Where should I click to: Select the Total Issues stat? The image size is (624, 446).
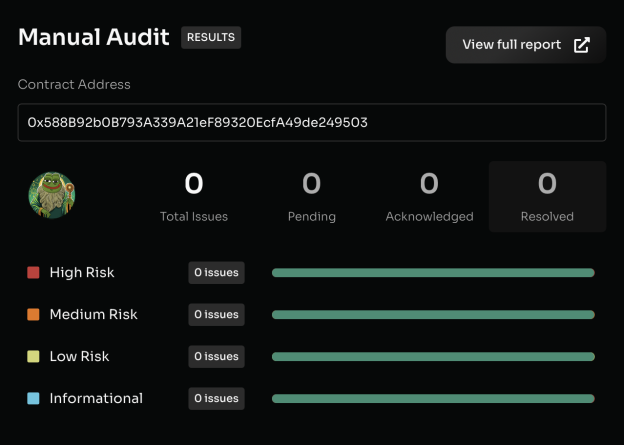(x=194, y=196)
